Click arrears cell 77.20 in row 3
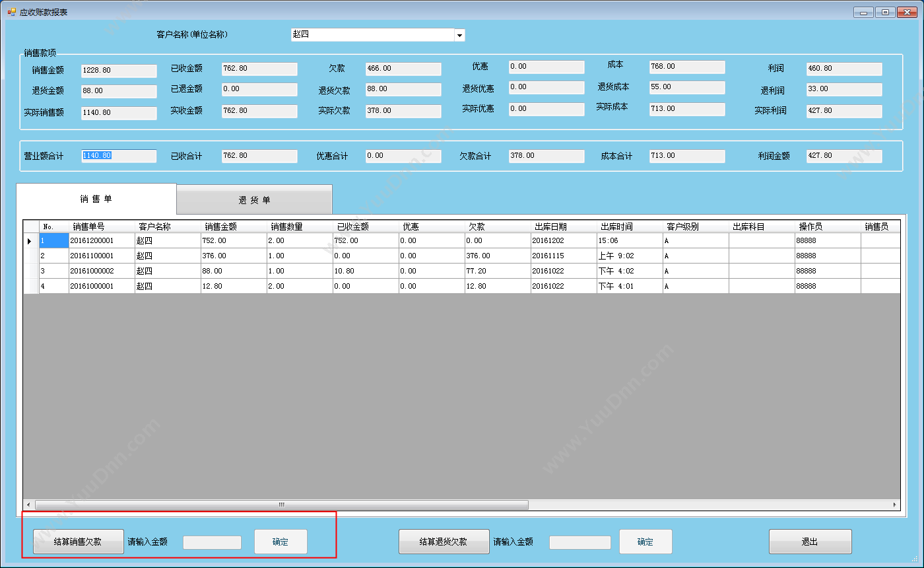Image resolution: width=924 pixels, height=568 pixels. [498, 271]
